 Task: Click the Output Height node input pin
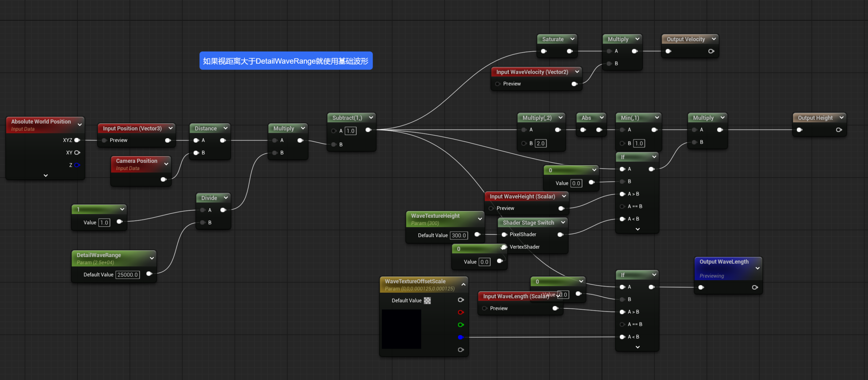click(799, 130)
